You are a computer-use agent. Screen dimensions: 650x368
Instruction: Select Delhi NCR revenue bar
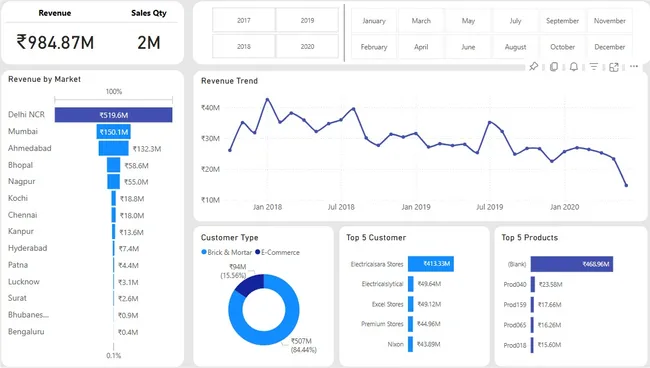pyautogui.click(x=114, y=115)
